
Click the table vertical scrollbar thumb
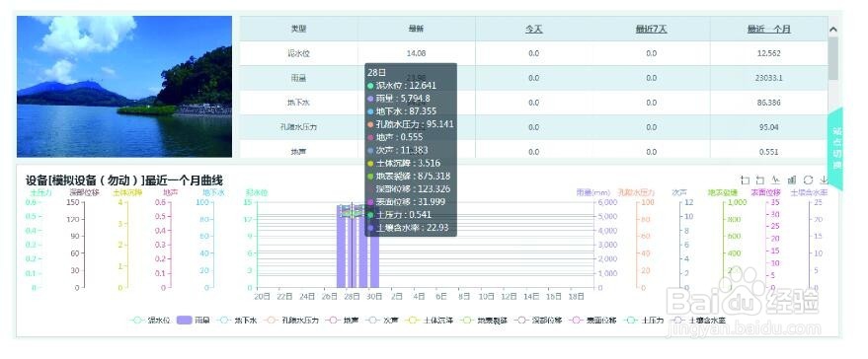[833, 58]
